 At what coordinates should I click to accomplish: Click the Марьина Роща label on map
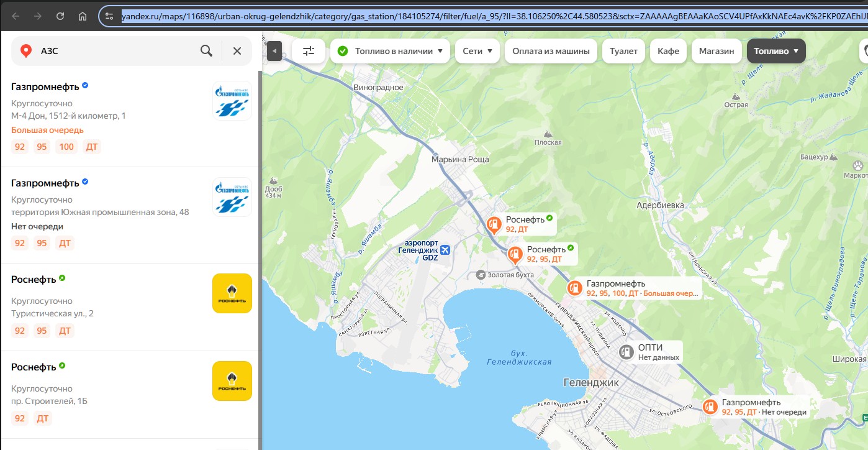click(460, 160)
